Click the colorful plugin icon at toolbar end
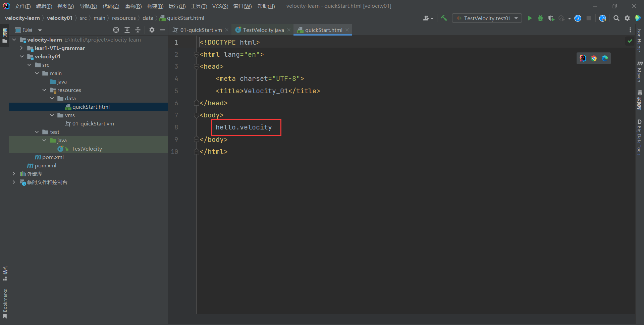644x325 pixels. [638, 18]
